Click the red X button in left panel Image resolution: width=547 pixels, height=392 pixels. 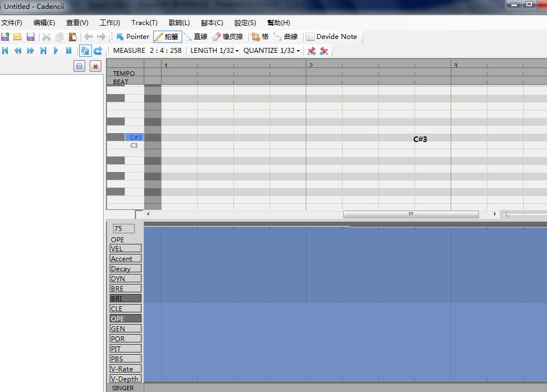[95, 66]
